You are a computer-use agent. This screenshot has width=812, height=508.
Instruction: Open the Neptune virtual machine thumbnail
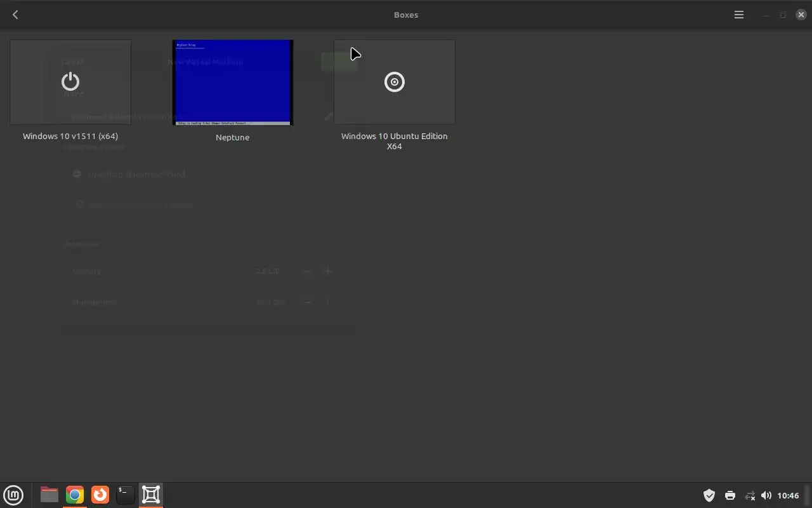(x=233, y=83)
